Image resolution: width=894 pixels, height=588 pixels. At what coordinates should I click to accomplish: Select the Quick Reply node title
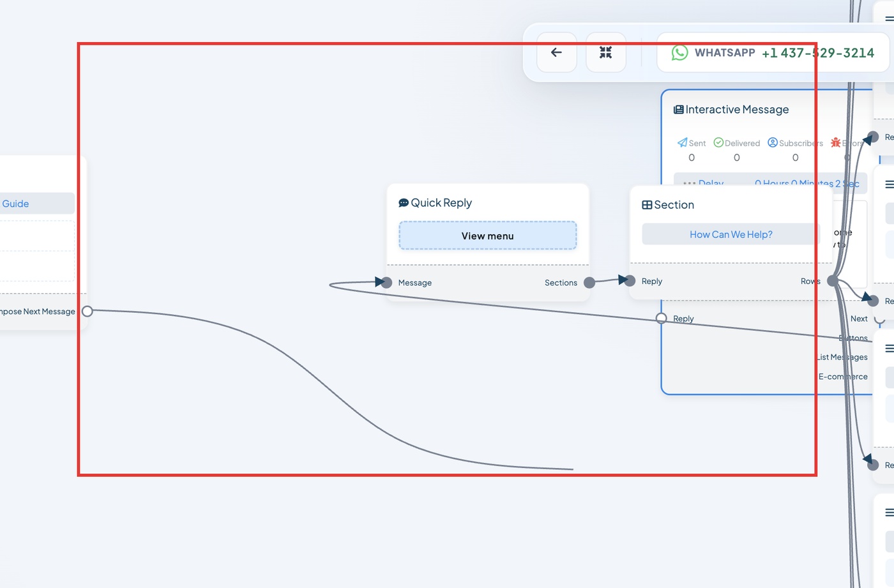pyautogui.click(x=441, y=203)
